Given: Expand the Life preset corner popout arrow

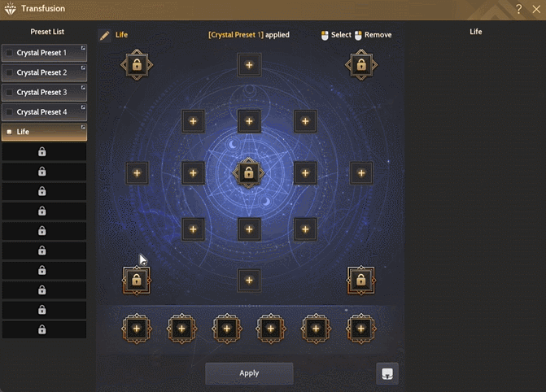Looking at the screenshot, I should coord(83,127).
